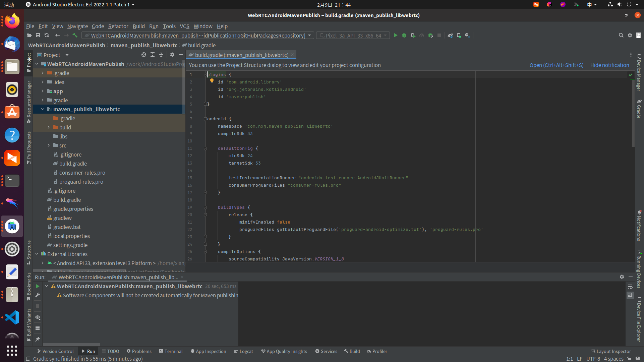Toggle Gradle tool window on right
This screenshot has height=362, width=644.
(x=639, y=109)
